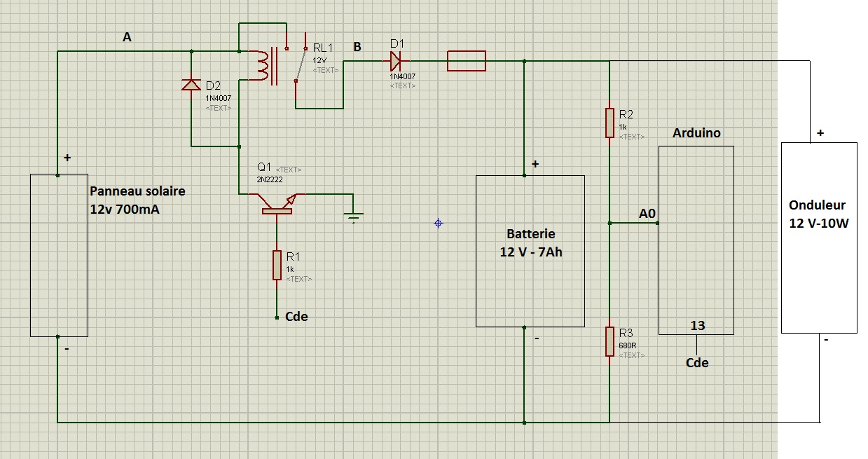This screenshot has width=868, height=459.
Task: Click pin 13 label on Arduino
Action: pyautogui.click(x=698, y=325)
